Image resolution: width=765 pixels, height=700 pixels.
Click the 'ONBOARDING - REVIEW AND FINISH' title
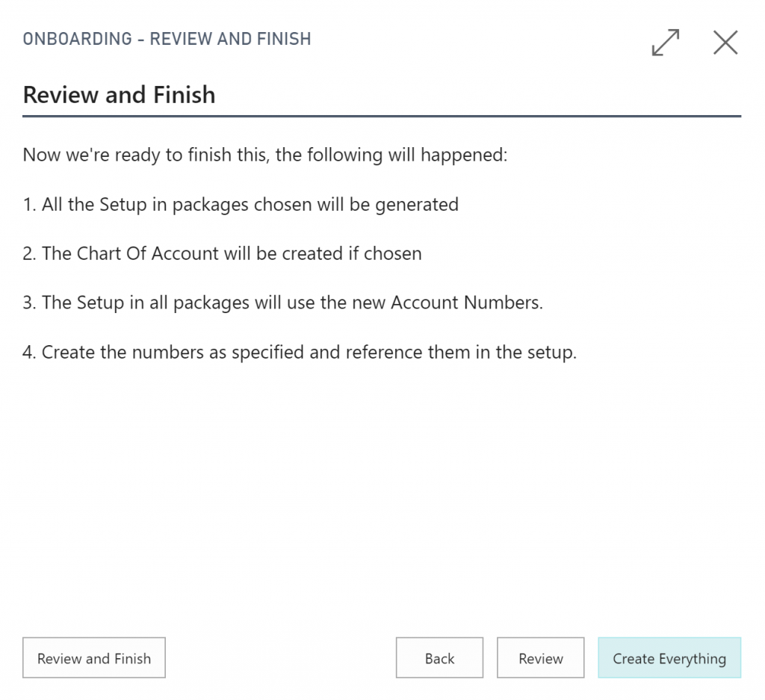(x=167, y=39)
